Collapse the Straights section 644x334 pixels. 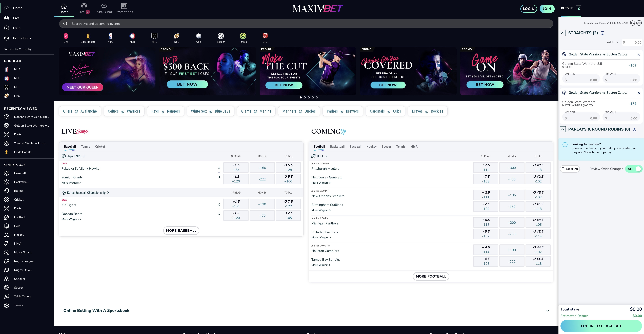(563, 33)
